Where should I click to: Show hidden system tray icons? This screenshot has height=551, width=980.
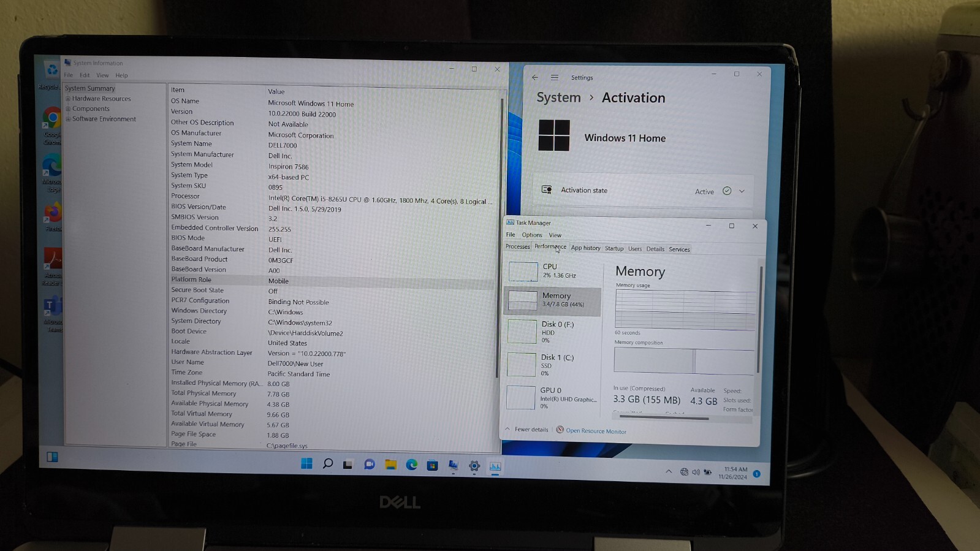(668, 471)
